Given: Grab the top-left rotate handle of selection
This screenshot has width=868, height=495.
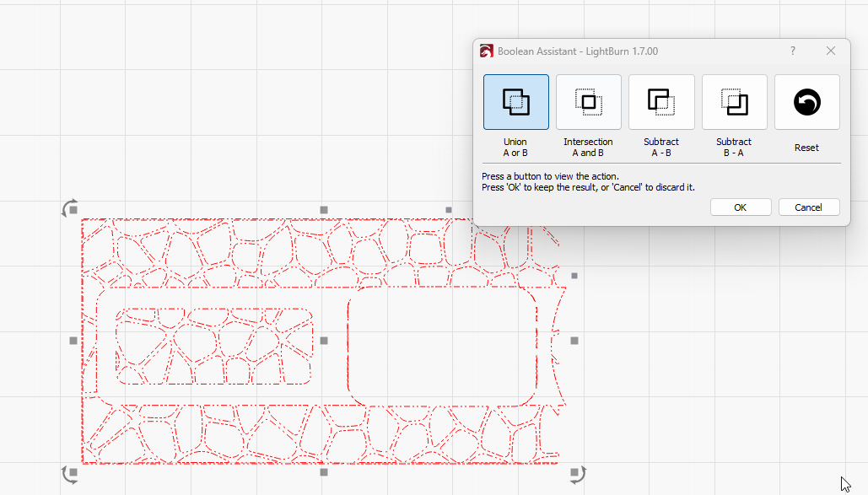Looking at the screenshot, I should pyautogui.click(x=70, y=209).
